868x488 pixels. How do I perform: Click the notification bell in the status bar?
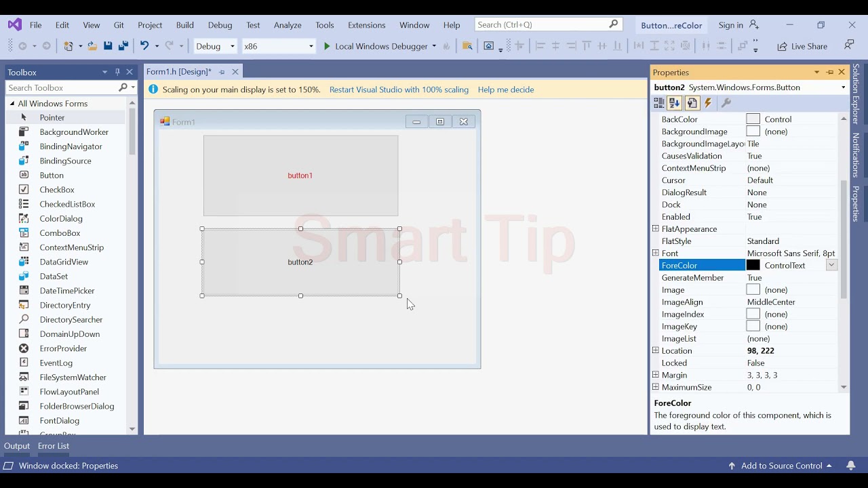(x=851, y=466)
